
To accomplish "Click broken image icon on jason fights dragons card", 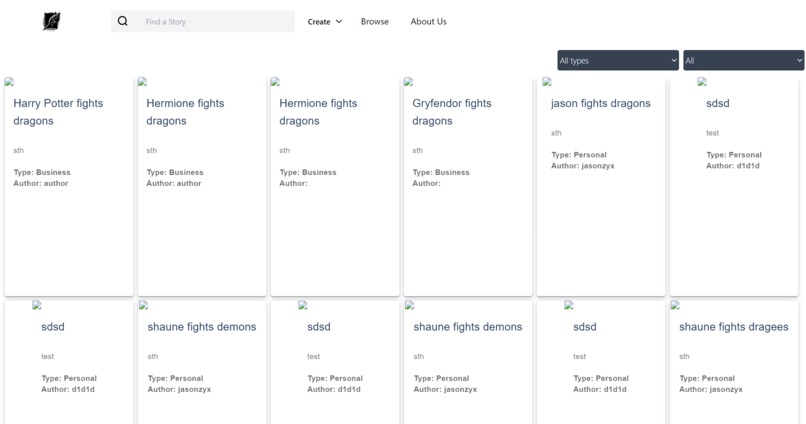I will tap(547, 82).
